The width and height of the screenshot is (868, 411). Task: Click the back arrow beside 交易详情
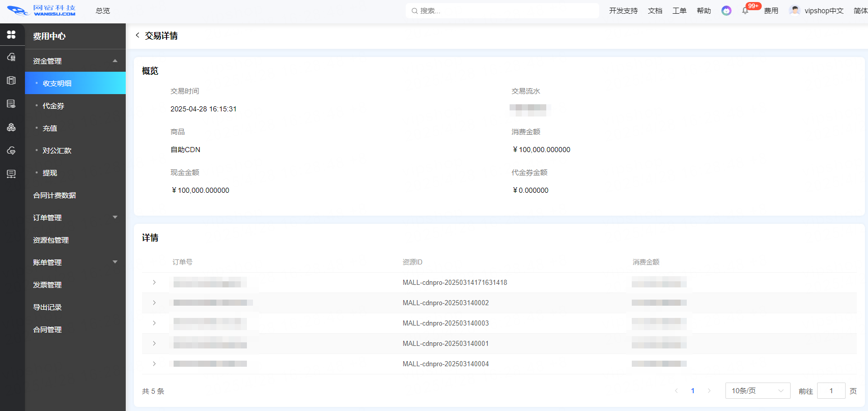pyautogui.click(x=137, y=35)
